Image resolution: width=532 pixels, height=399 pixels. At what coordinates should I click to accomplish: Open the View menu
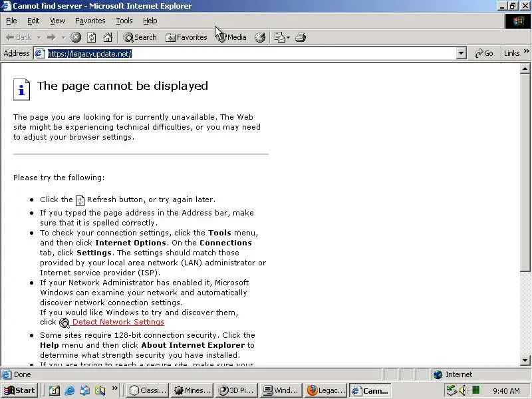click(57, 21)
